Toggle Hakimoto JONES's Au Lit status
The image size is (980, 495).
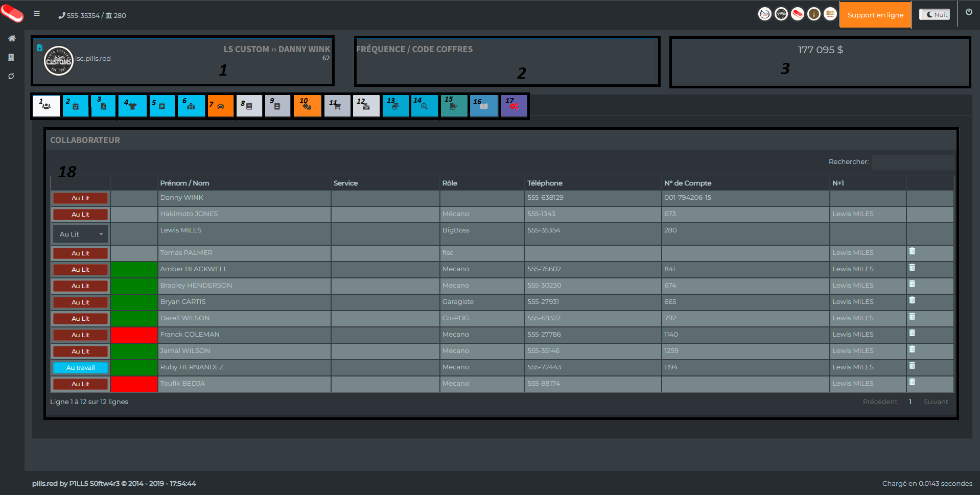(80, 215)
